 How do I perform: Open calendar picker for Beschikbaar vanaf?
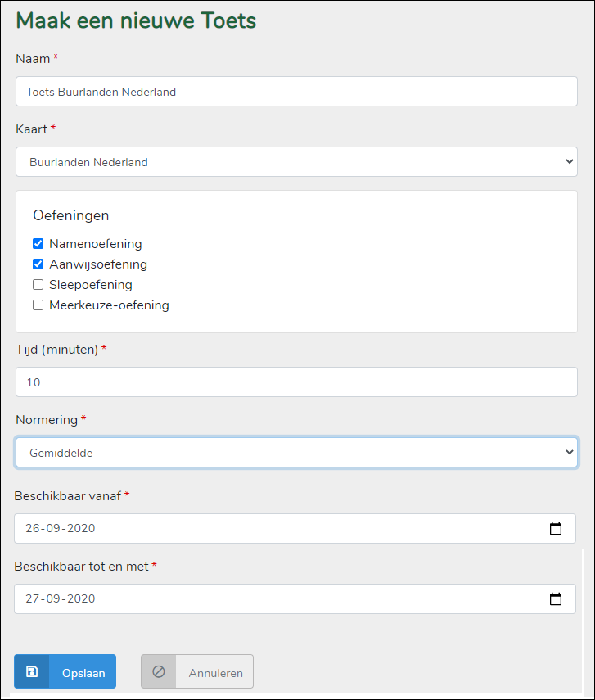pos(556,529)
